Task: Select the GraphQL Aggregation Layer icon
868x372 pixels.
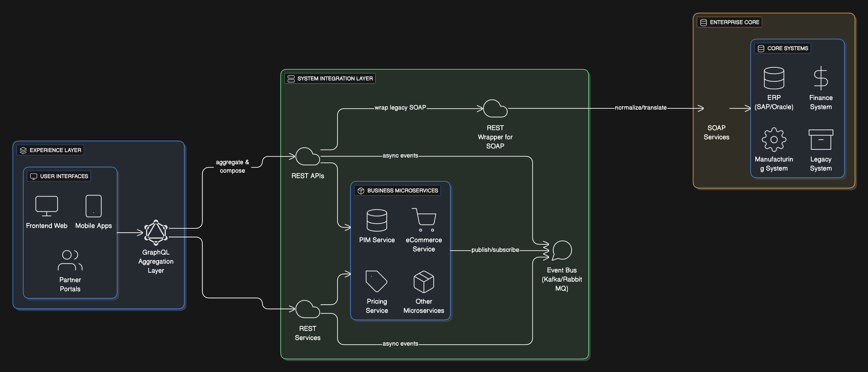Action: click(156, 232)
